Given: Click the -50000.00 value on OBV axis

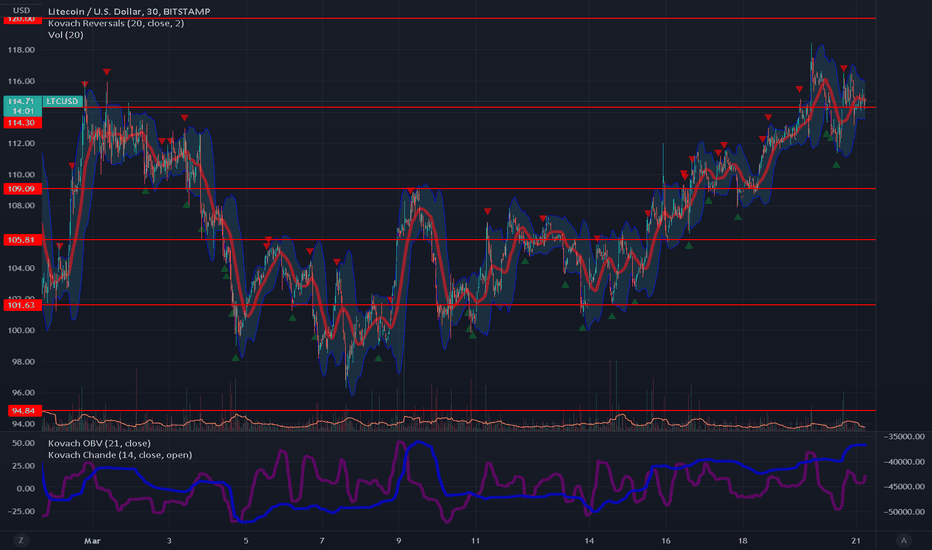Looking at the screenshot, I should [x=904, y=511].
